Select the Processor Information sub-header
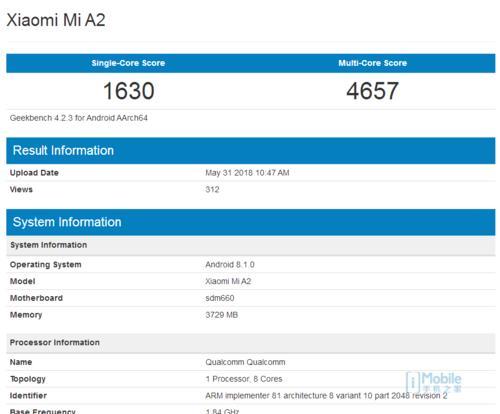This screenshot has height=414, width=500. click(251, 343)
